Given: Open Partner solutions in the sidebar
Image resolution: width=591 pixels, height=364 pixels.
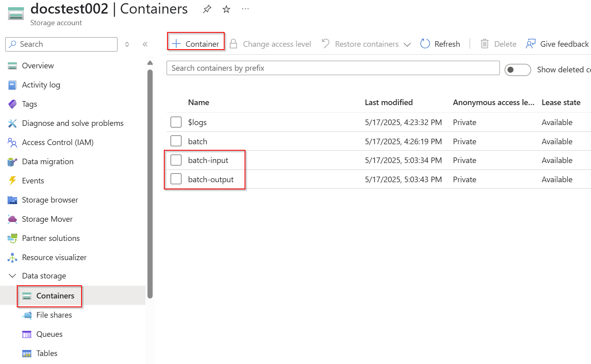Looking at the screenshot, I should coord(51,239).
